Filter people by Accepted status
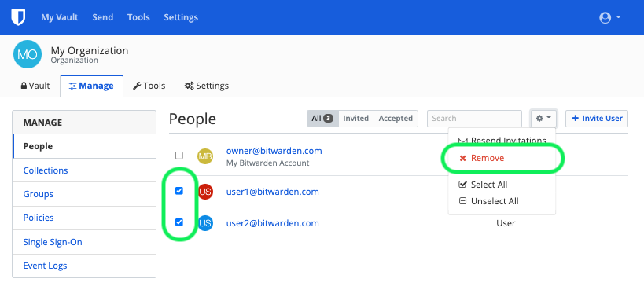The image size is (644, 297). click(396, 119)
